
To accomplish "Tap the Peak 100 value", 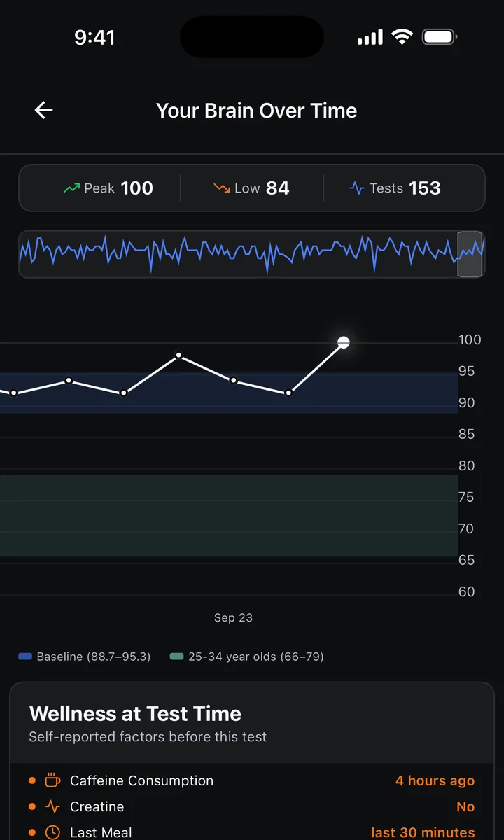I will (x=136, y=188).
